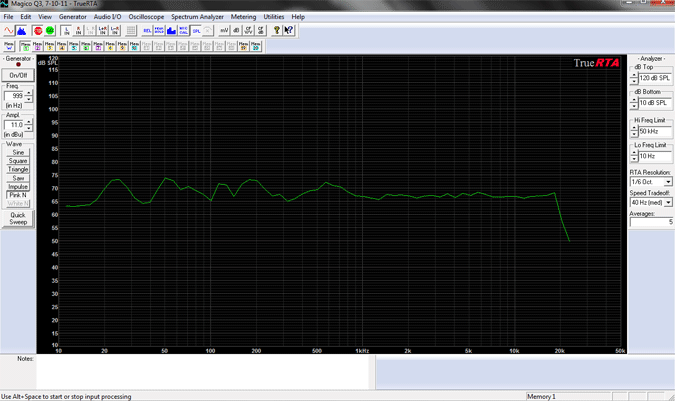
Task: Click the blue spectrum analyzer toolbar icon
Action: tap(21, 31)
